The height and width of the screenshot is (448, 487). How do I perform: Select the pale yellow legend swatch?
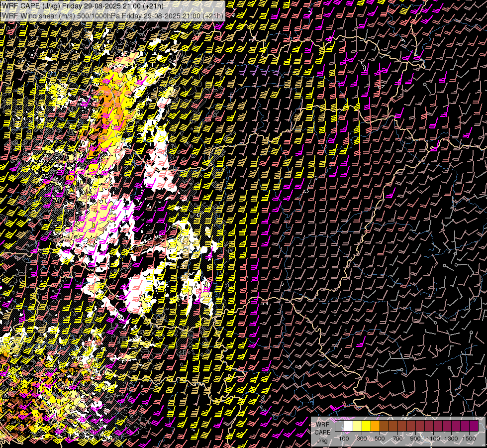click(x=358, y=426)
